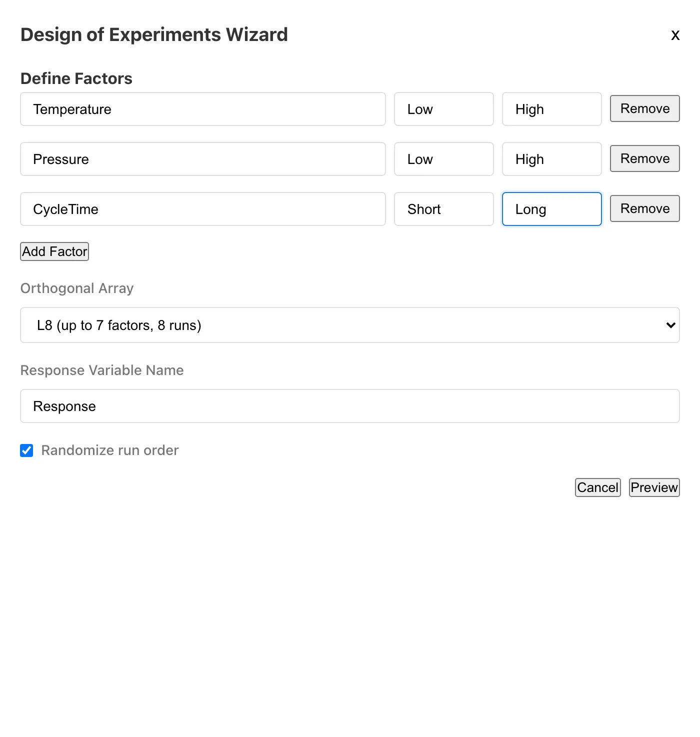
Task: Edit the CycleTime Short level field
Action: [443, 209]
